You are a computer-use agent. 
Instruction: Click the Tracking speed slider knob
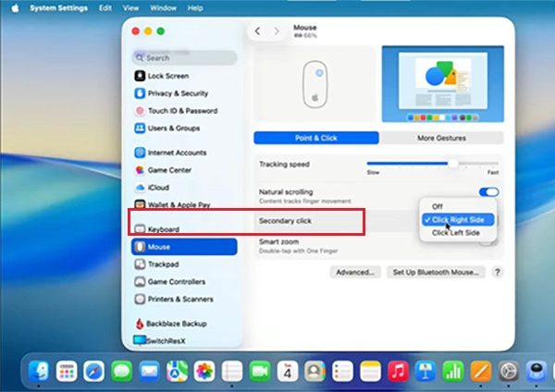pos(452,164)
